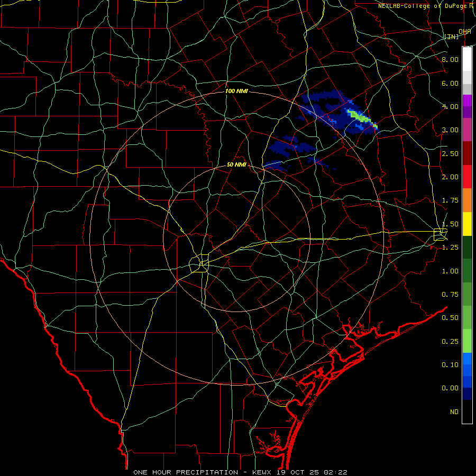This screenshot has width=476, height=476.
Task: Select the 0.10 legend label
Action: (x=450, y=365)
